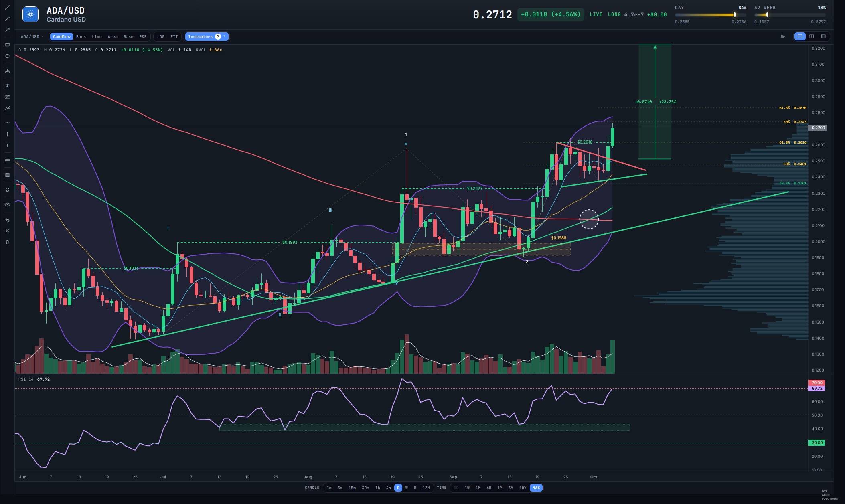Open the ADA/USD symbol dropdown
Image resolution: width=845 pixels, height=504 pixels.
[x=32, y=36]
